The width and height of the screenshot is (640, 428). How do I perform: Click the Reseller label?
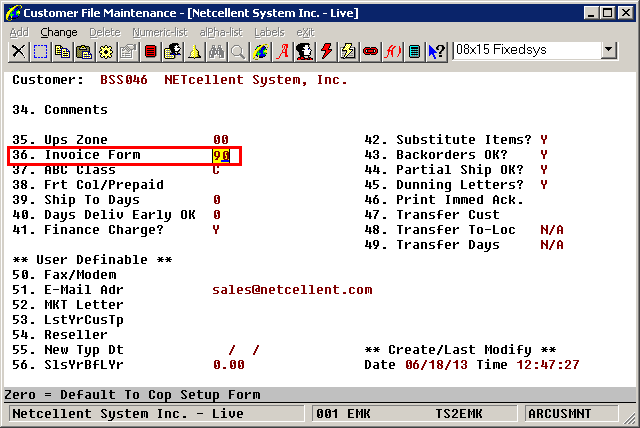tap(76, 335)
